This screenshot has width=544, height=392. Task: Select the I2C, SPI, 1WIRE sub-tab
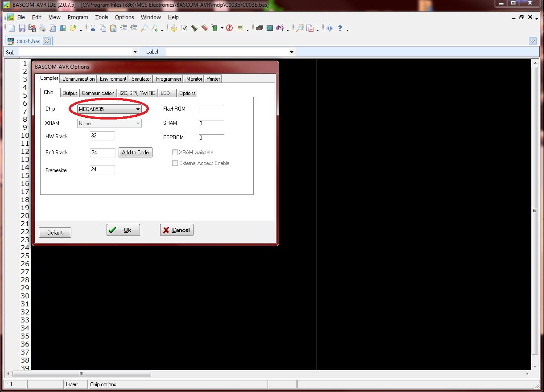click(x=137, y=93)
